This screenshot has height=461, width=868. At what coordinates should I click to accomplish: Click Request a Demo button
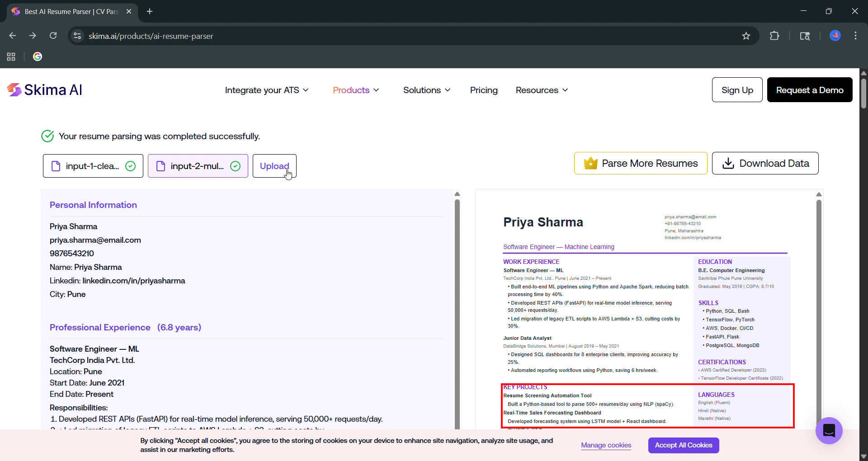pos(810,90)
